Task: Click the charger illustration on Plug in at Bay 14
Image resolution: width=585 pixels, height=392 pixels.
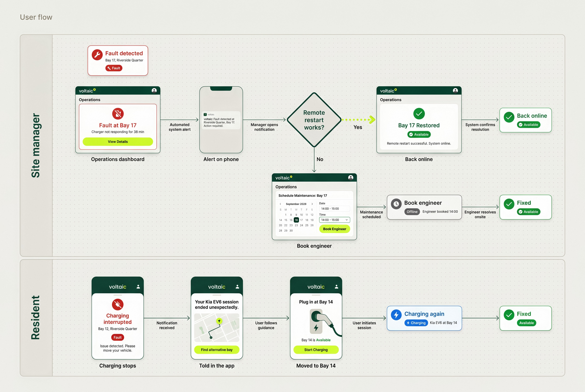Action: [325, 322]
